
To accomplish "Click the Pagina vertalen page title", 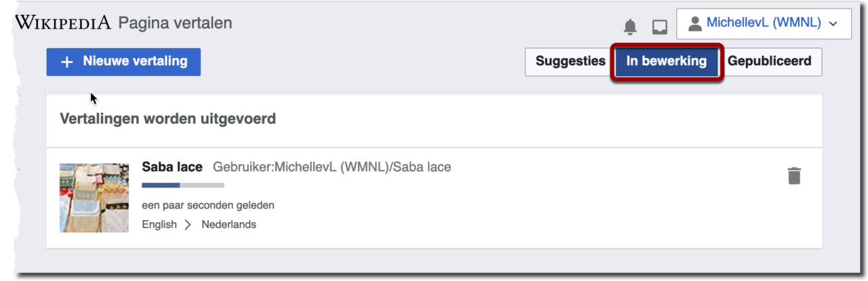I will [x=175, y=23].
